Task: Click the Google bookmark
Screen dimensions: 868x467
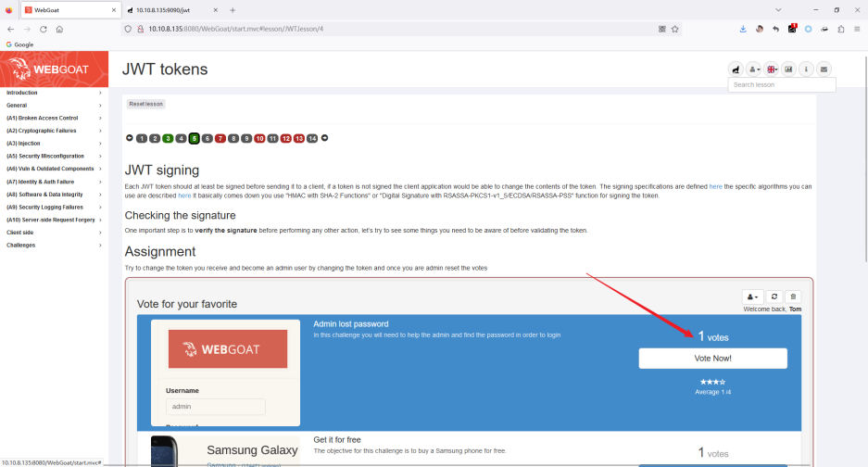Action: coord(20,44)
